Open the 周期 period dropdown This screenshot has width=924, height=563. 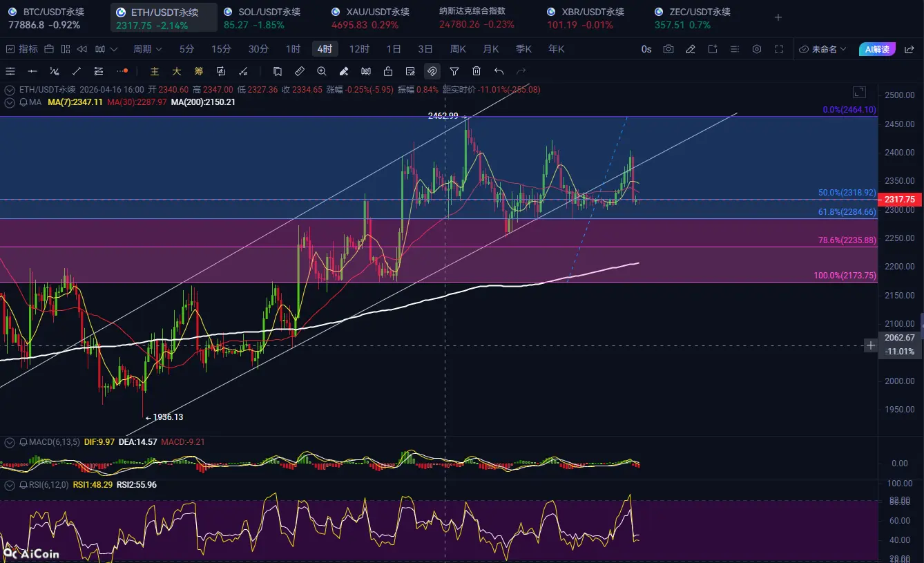pos(147,49)
